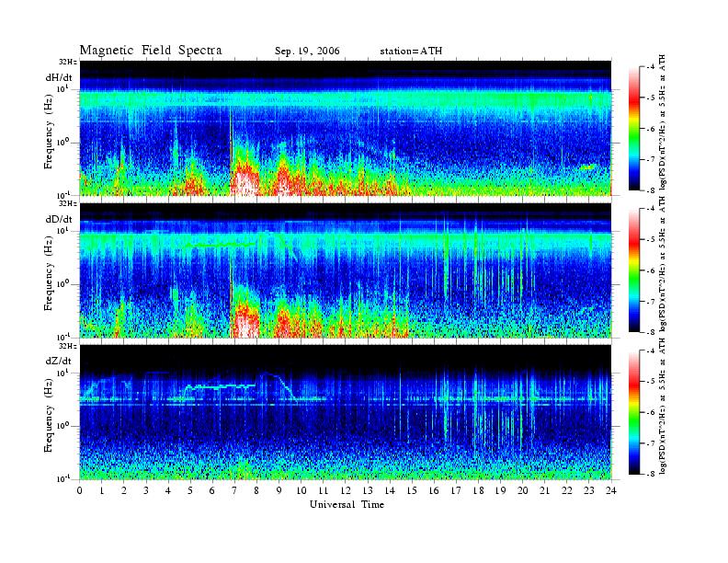728x563 pixels.
Task: Click the "Universal Time" axis title
Action: 347,504
